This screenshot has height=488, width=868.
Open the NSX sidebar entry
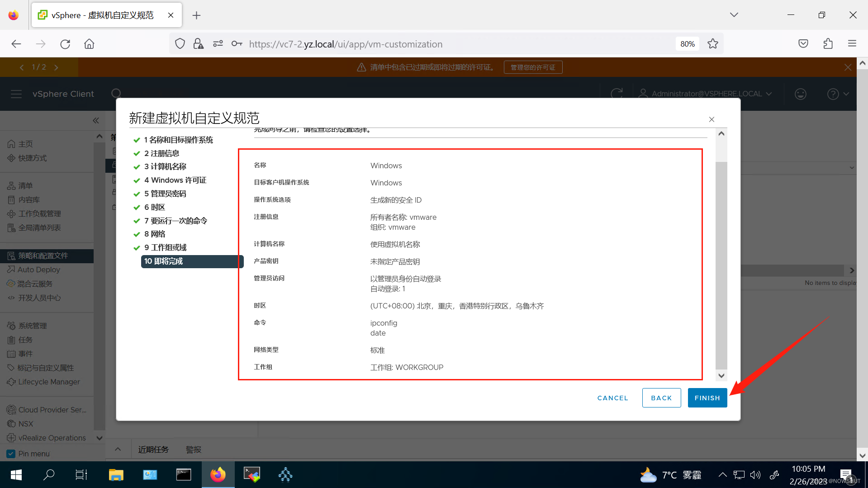[x=25, y=423]
